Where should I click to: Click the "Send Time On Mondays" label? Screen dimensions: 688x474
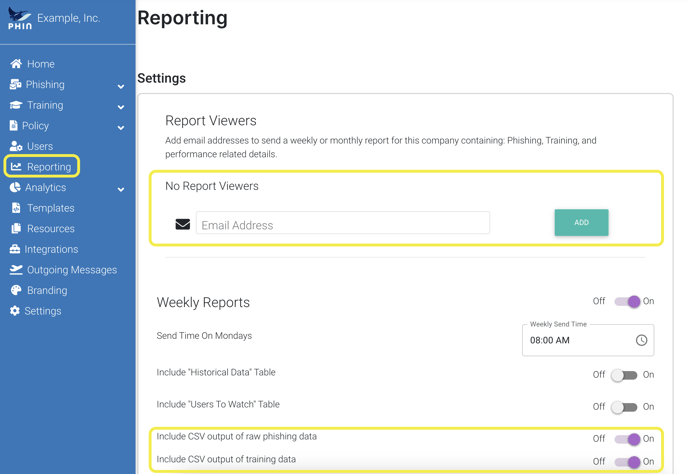pyautogui.click(x=204, y=336)
